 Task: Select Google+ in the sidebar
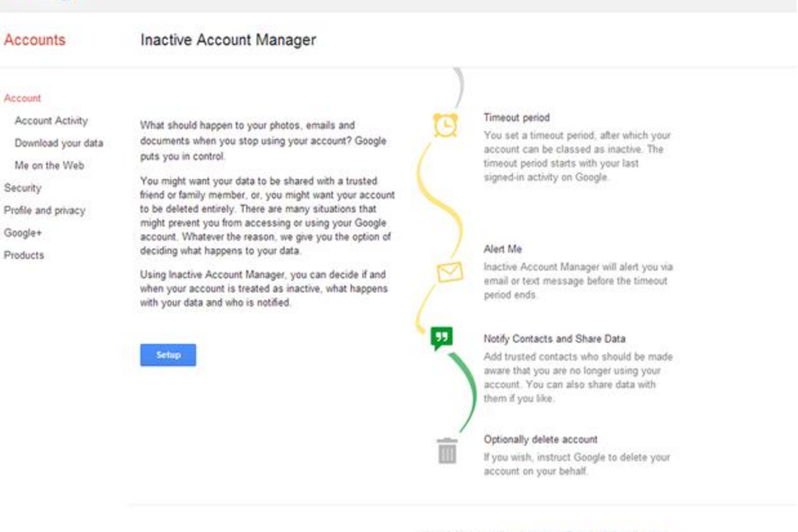coord(22,232)
